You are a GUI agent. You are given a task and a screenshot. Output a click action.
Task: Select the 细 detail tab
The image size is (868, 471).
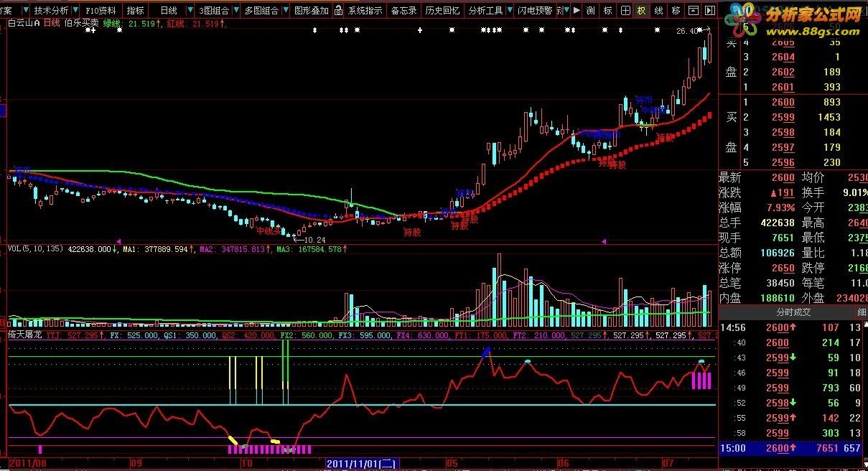pos(861,312)
